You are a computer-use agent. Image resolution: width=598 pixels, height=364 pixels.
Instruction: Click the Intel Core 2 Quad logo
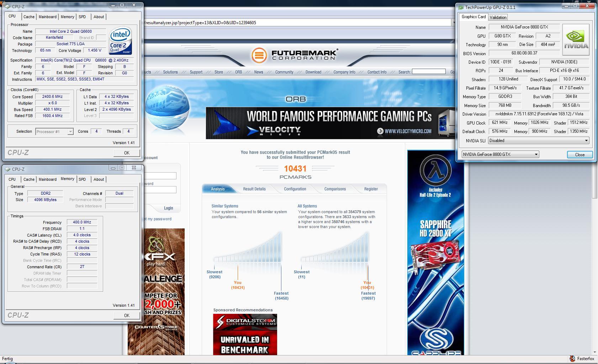[x=121, y=41]
